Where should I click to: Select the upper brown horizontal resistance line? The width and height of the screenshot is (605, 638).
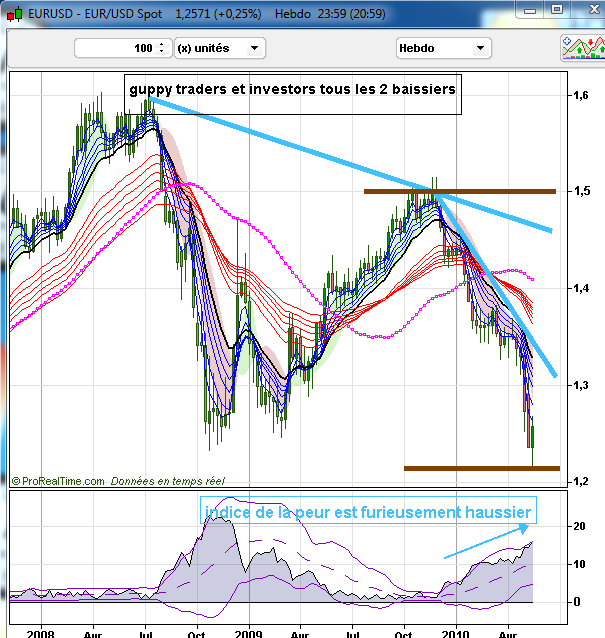tap(460, 191)
